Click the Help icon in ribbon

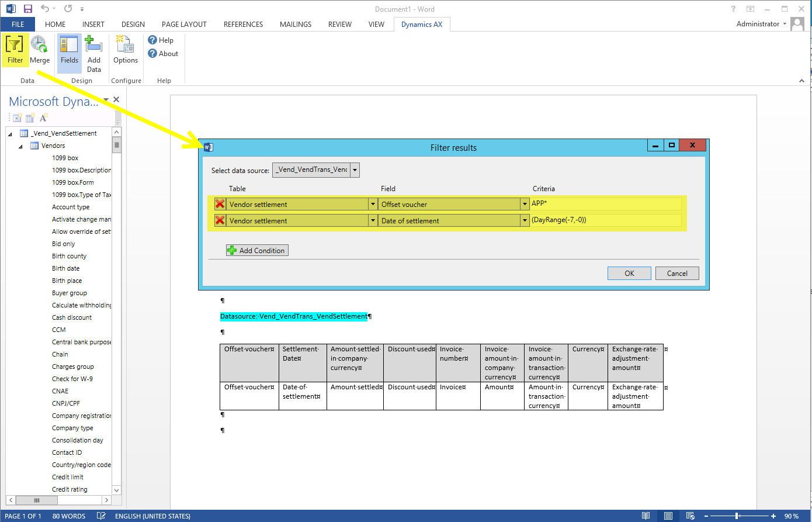coord(153,40)
